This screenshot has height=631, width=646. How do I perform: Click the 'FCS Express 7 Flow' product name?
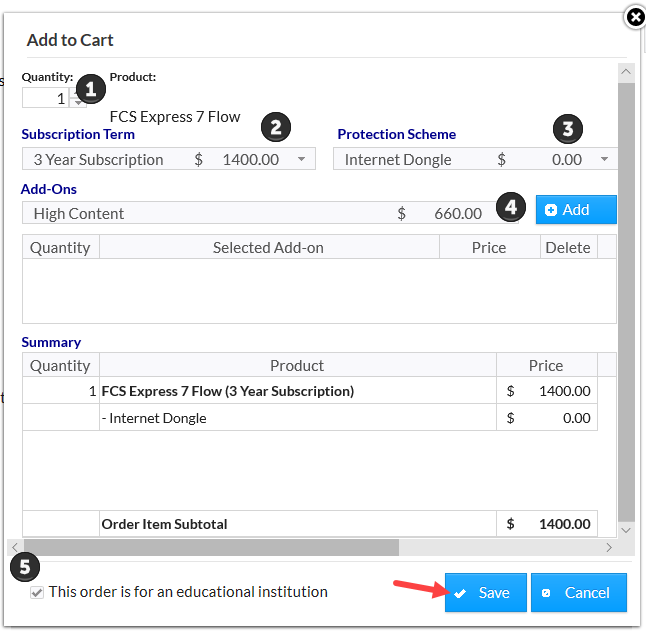(x=175, y=117)
